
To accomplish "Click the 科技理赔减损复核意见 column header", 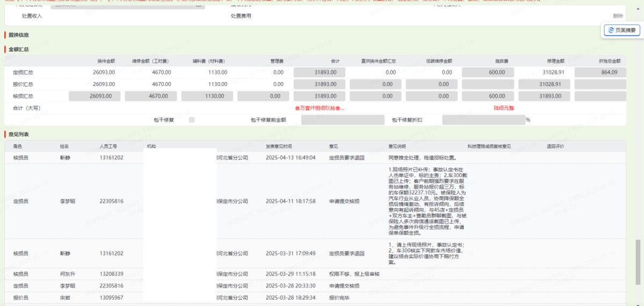I will [x=488, y=146].
